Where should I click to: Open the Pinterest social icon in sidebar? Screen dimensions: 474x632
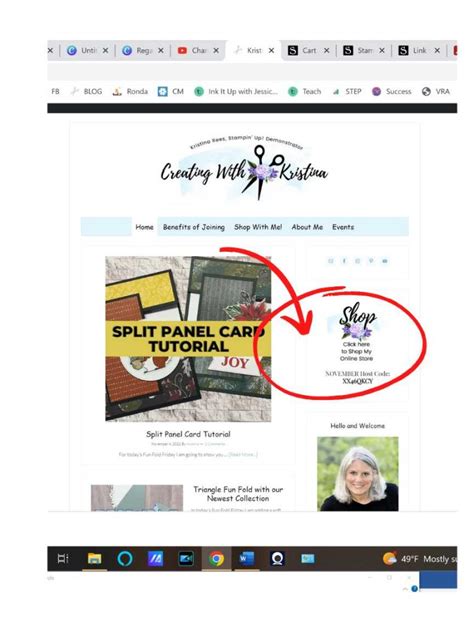tap(371, 261)
